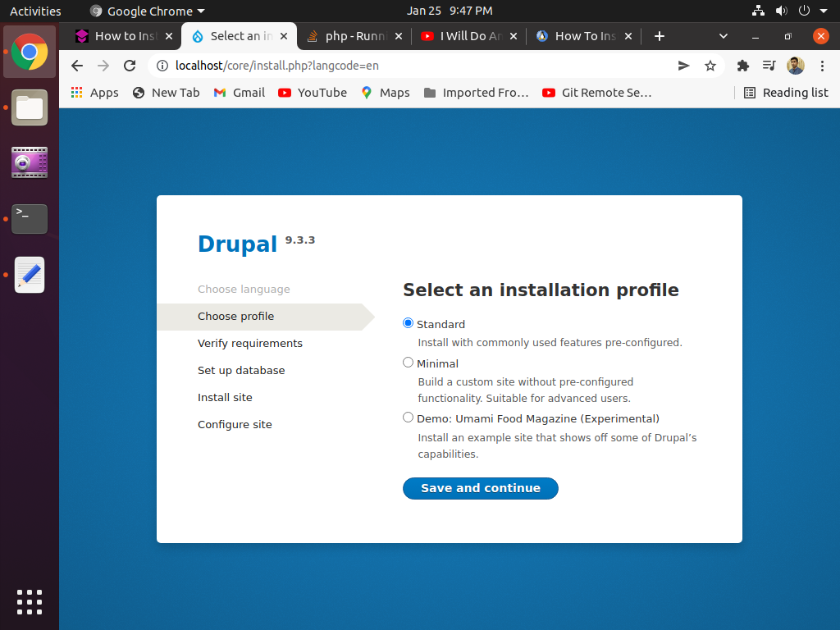Click Activities in the top bar
840x630 pixels.
(x=35, y=11)
